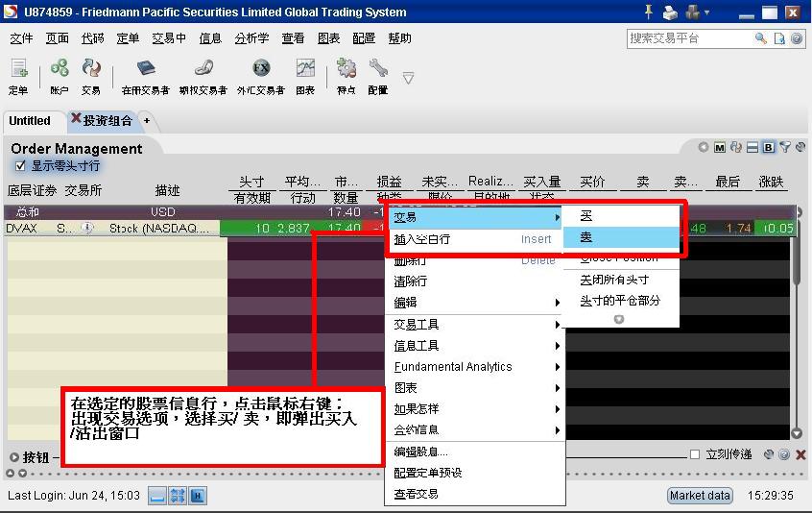Add a new tab with plus button

click(147, 121)
